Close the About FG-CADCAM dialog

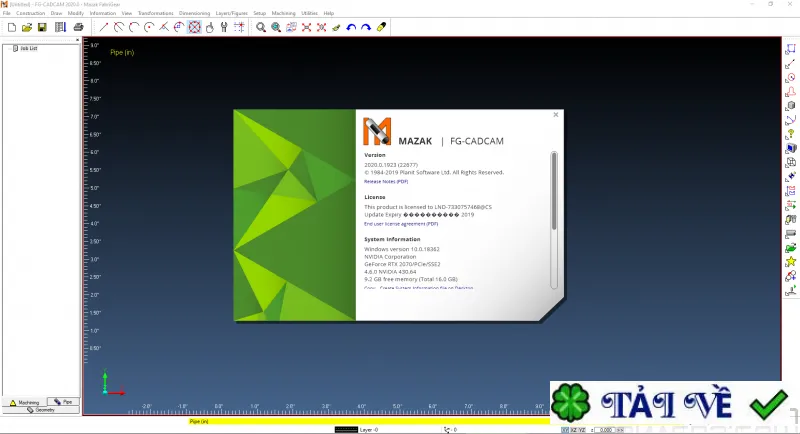pyautogui.click(x=556, y=115)
